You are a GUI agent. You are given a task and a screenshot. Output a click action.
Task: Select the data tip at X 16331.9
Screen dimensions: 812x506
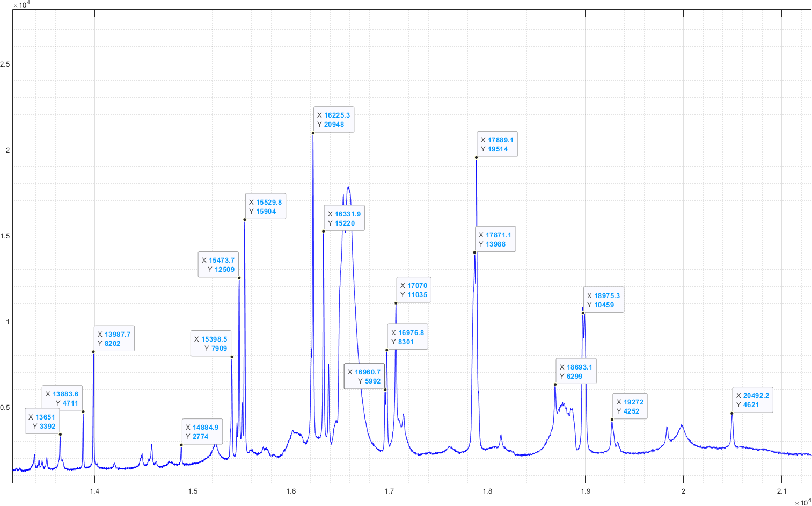pyautogui.click(x=344, y=219)
